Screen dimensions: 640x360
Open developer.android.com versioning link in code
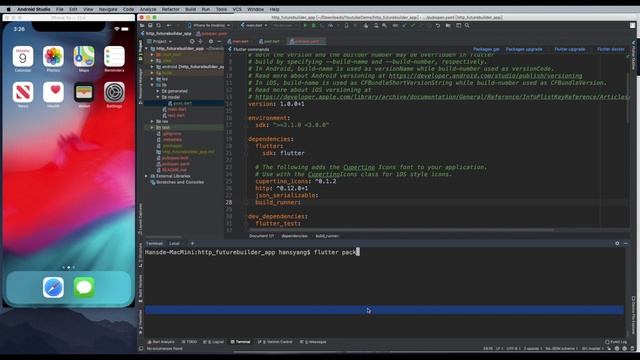coord(485,76)
